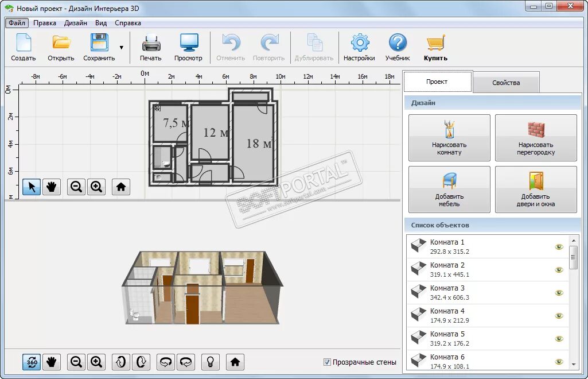Rotate the 3D view counterclockwise

(x=165, y=362)
